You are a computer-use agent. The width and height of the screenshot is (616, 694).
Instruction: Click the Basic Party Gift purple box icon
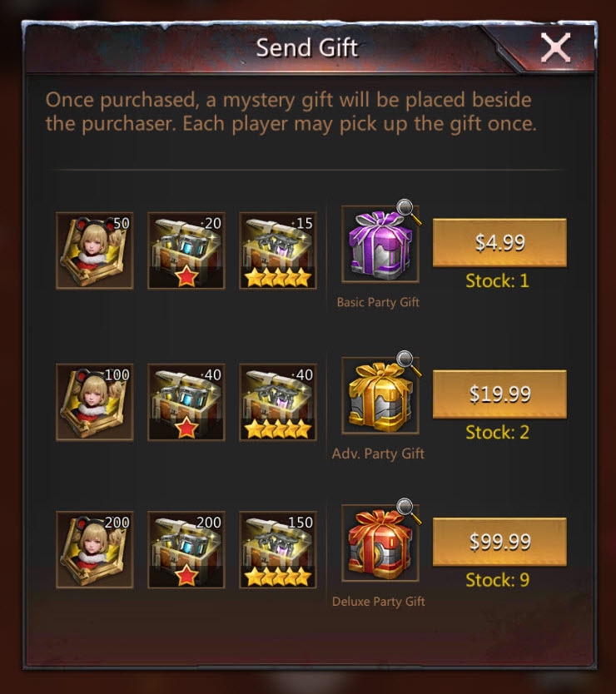coord(380,245)
